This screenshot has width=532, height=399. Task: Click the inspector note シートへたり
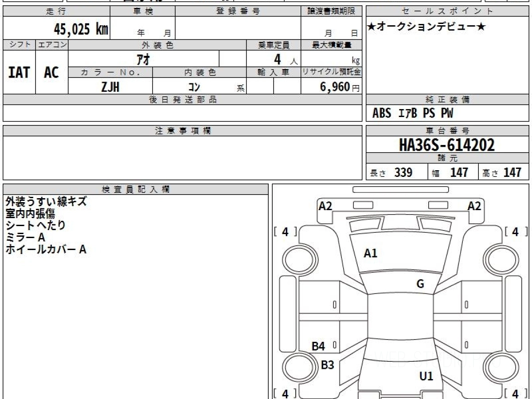click(x=35, y=225)
